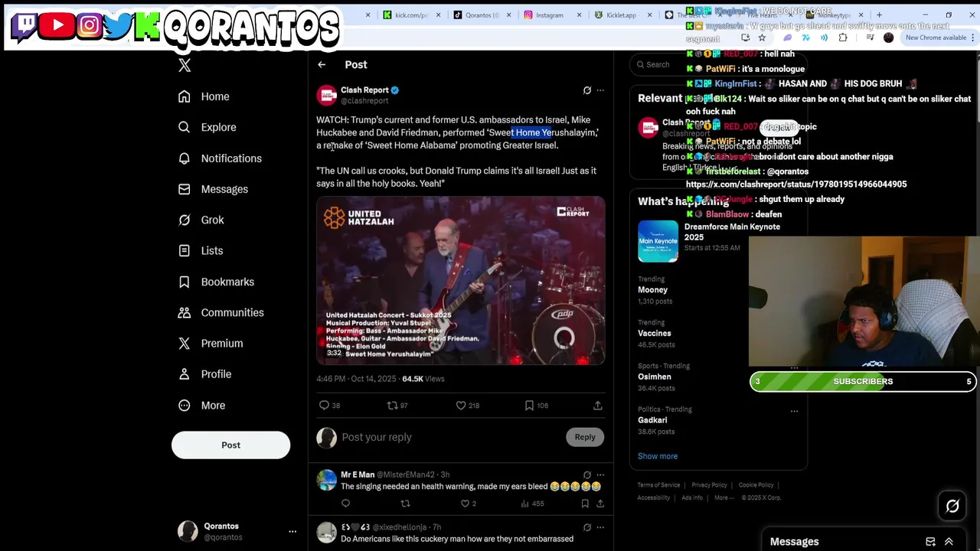Open Notifications in the sidebar
The width and height of the screenshot is (980, 551).
tap(220, 158)
